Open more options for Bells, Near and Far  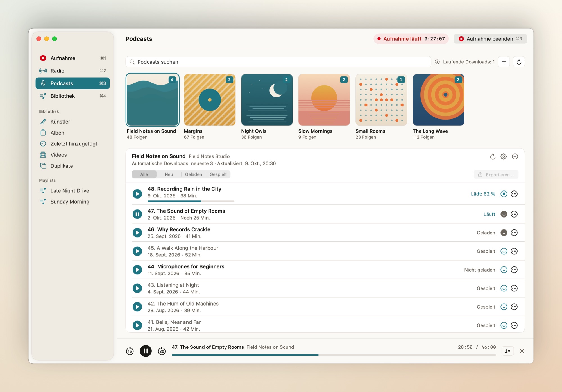(x=514, y=325)
